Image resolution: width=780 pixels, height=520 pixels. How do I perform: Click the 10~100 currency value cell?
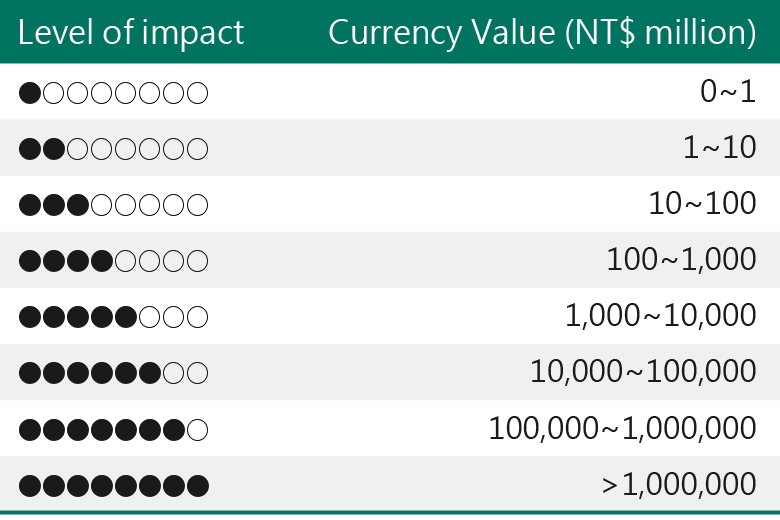[x=702, y=204]
